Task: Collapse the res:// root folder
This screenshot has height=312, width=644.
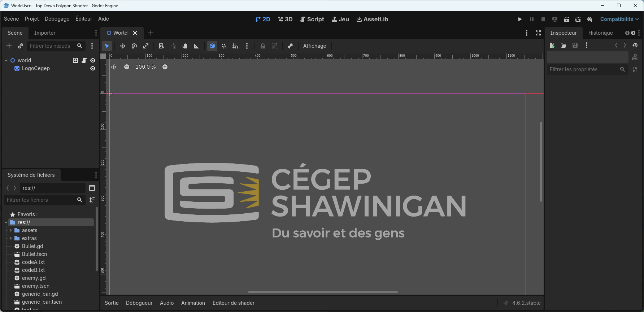Action: point(6,222)
